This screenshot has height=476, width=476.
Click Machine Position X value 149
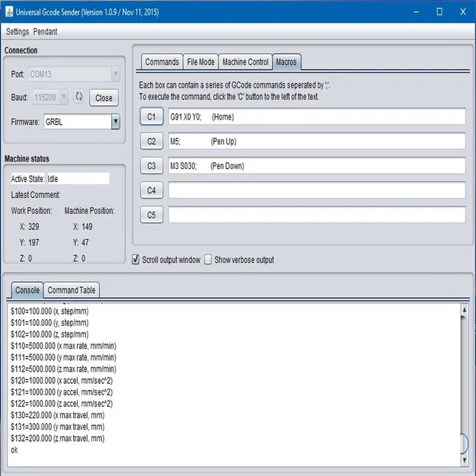tap(87, 226)
